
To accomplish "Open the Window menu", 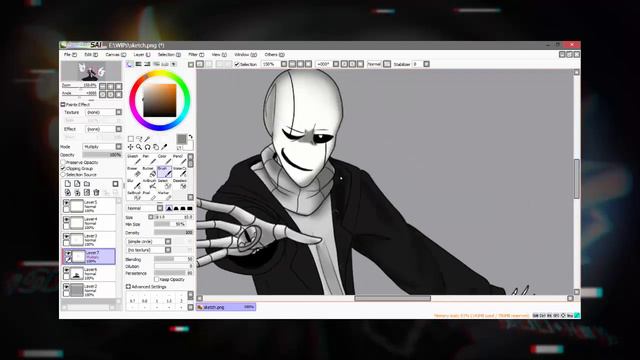I will click(245, 54).
